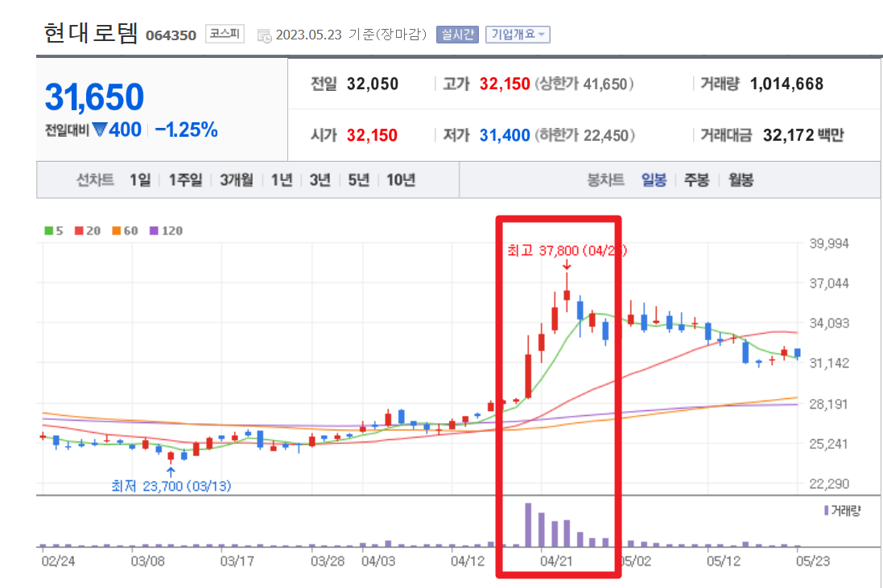Click the 최고 37,800 annotation on chart
The image size is (883, 588).
click(567, 250)
